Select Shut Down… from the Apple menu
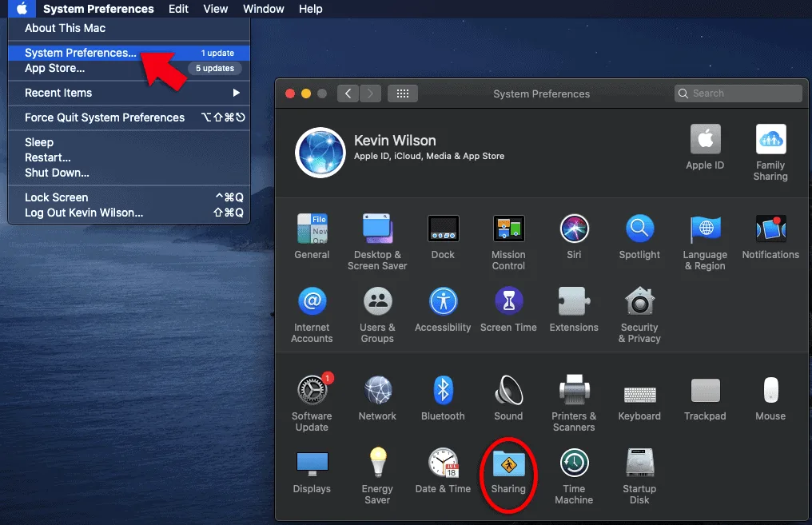 129,173
